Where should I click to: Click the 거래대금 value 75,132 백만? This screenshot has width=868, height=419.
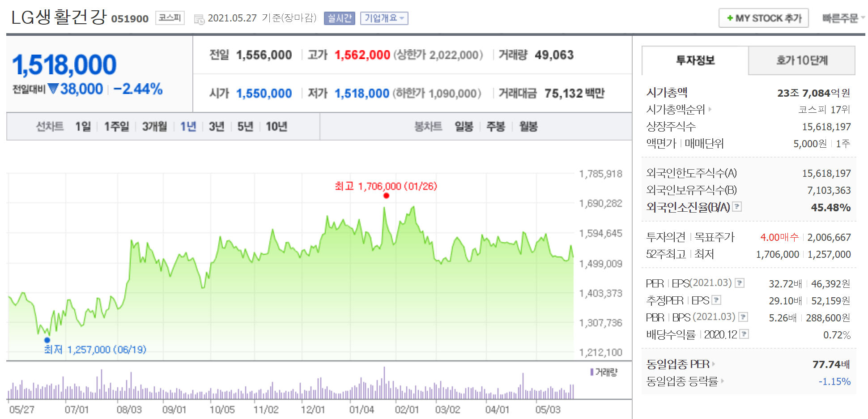(574, 94)
